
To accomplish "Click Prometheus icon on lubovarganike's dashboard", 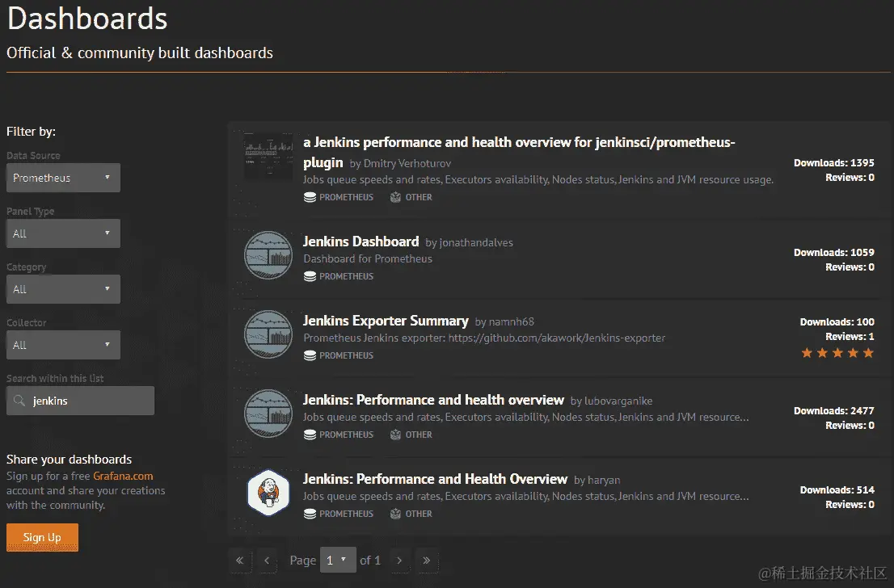I will 310,435.
